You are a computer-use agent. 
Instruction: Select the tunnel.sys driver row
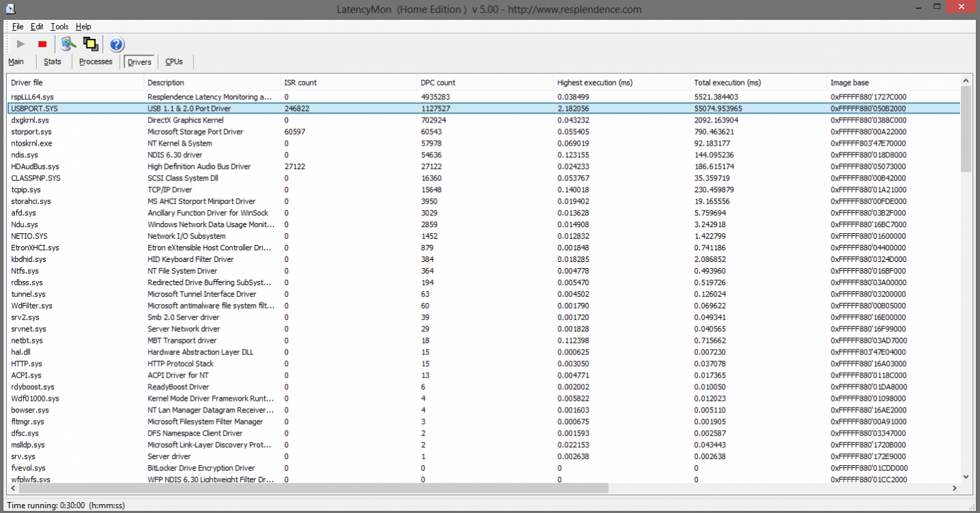[484, 294]
